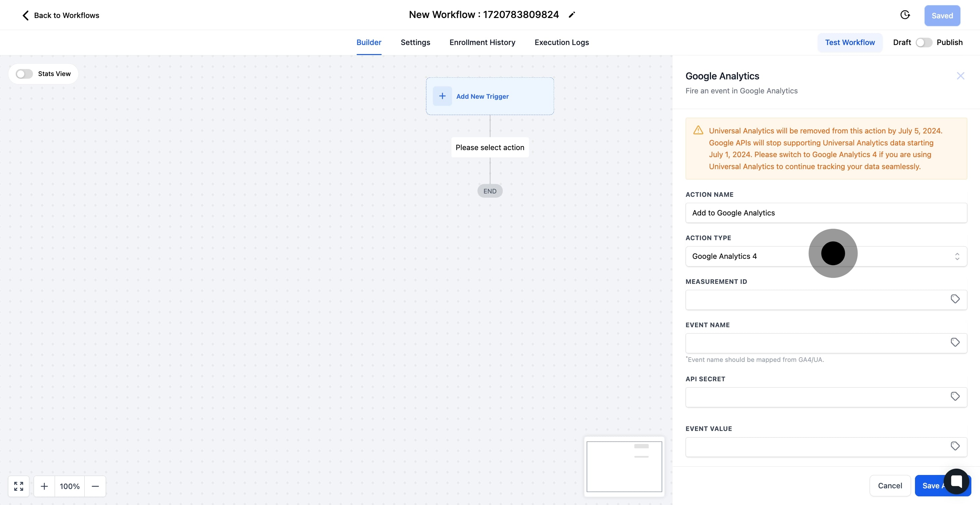Zoom in with the plus button
Viewport: 980px width, 505px height.
44,486
